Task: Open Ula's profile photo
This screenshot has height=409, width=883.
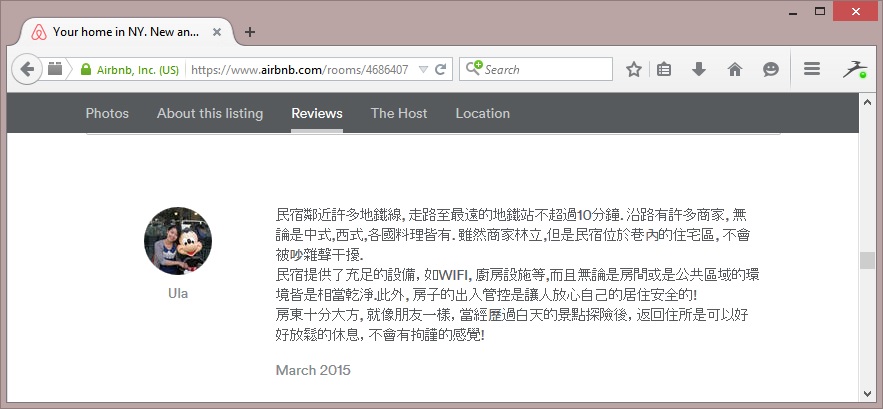Action: click(178, 241)
